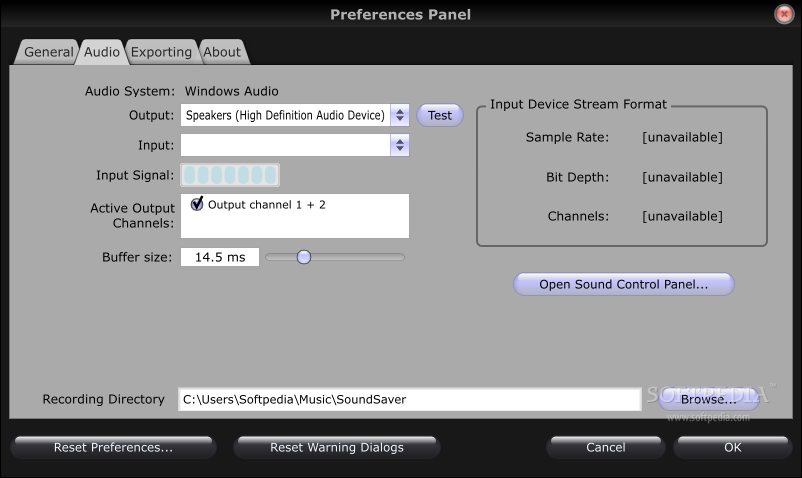Screen dimensions: 802x478
Task: Click the Bit Depth [unavailable] value
Action: [682, 177]
